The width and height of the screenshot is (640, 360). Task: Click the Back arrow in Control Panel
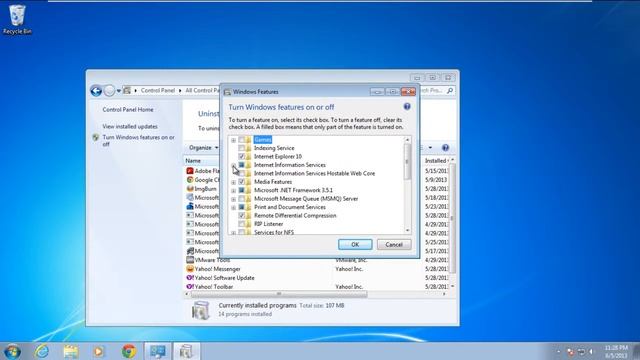96,91
